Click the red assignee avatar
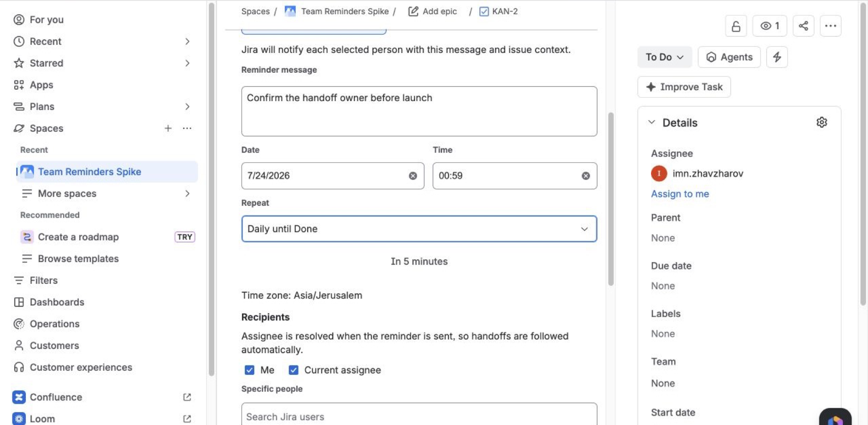This screenshot has width=868, height=425. click(659, 173)
